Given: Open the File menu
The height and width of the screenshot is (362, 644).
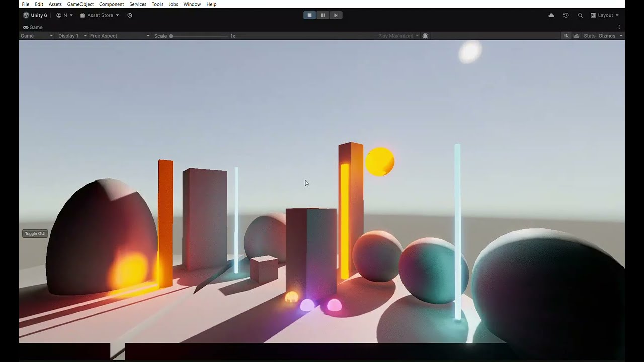Looking at the screenshot, I should (x=25, y=4).
